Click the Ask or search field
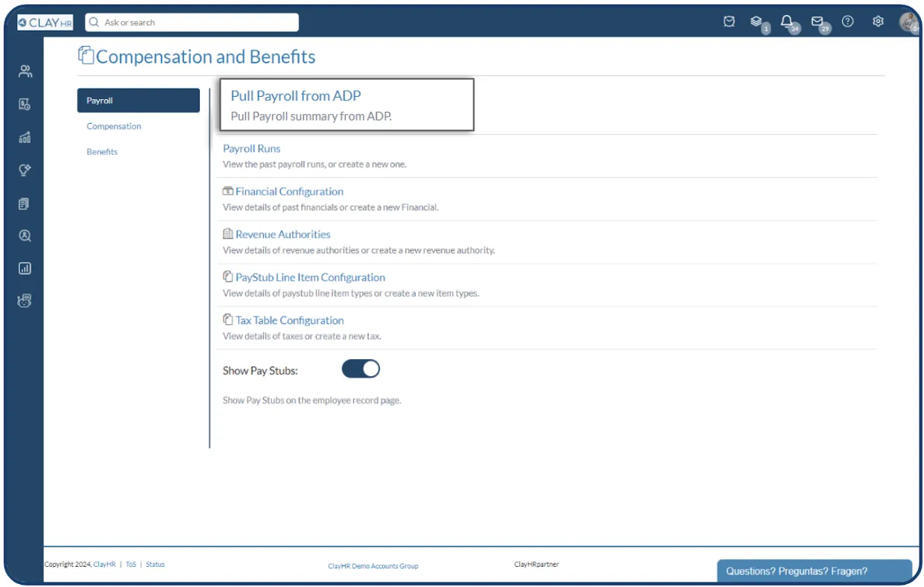 point(192,22)
